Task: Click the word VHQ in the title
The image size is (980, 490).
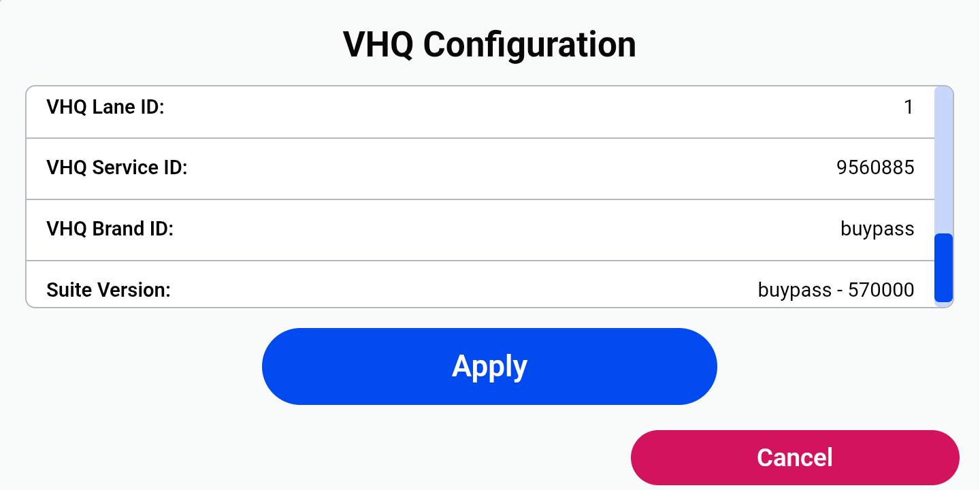Action: click(x=377, y=44)
